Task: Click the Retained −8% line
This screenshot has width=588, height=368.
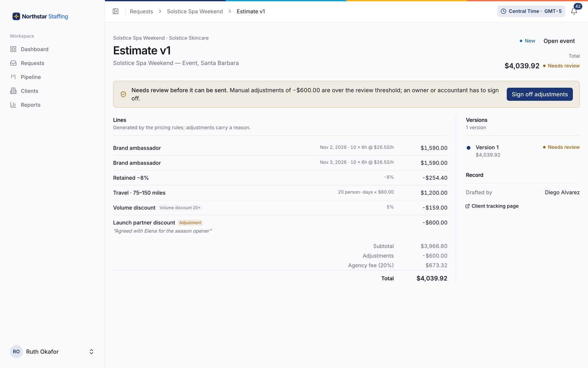Action: click(280, 178)
